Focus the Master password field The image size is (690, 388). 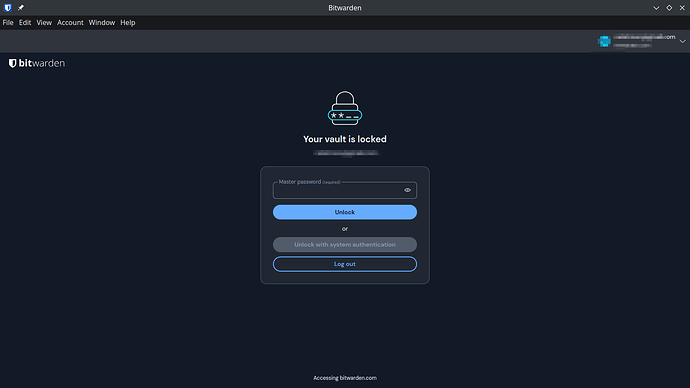[x=338, y=190]
